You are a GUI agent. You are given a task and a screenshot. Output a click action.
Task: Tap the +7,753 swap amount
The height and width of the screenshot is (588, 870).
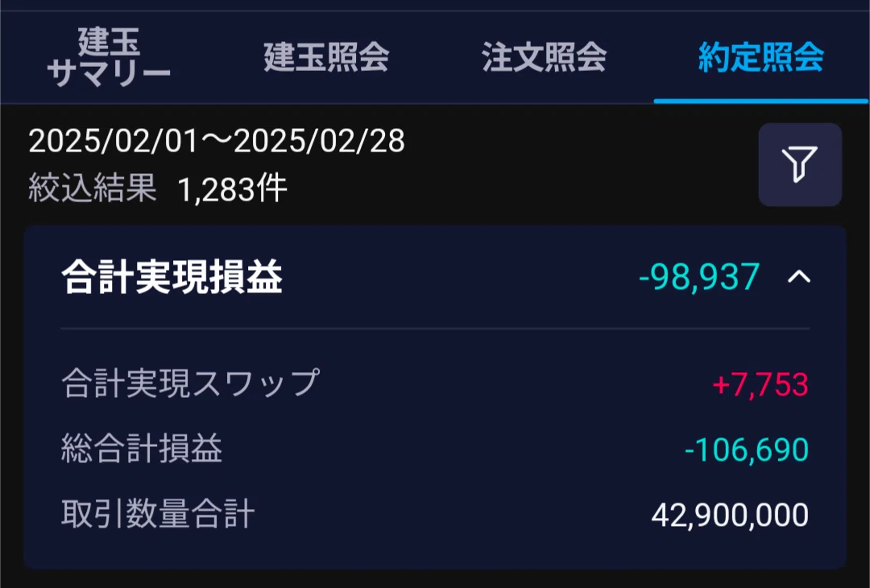[760, 384]
